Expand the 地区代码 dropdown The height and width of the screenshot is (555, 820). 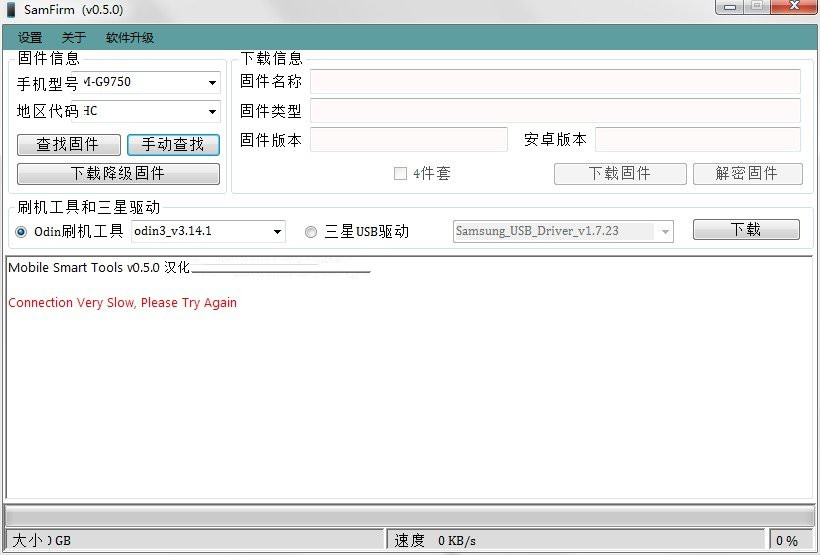tap(212, 112)
